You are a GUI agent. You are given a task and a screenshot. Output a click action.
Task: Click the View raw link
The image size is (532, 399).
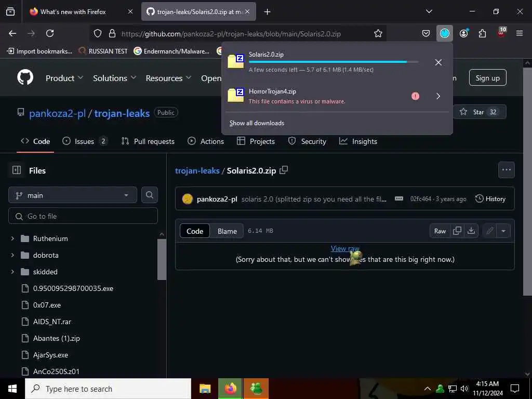tap(345, 248)
